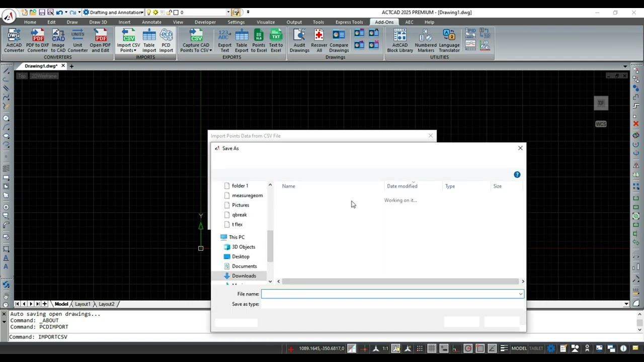
Task: Toggle MODEL space in status bar
Action: [519, 348]
